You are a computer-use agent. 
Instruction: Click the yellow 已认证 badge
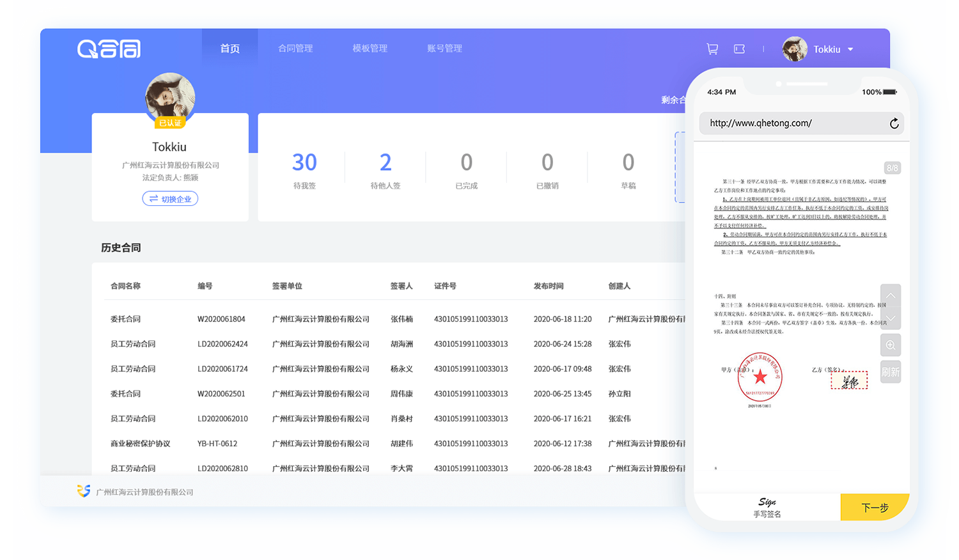point(170,123)
